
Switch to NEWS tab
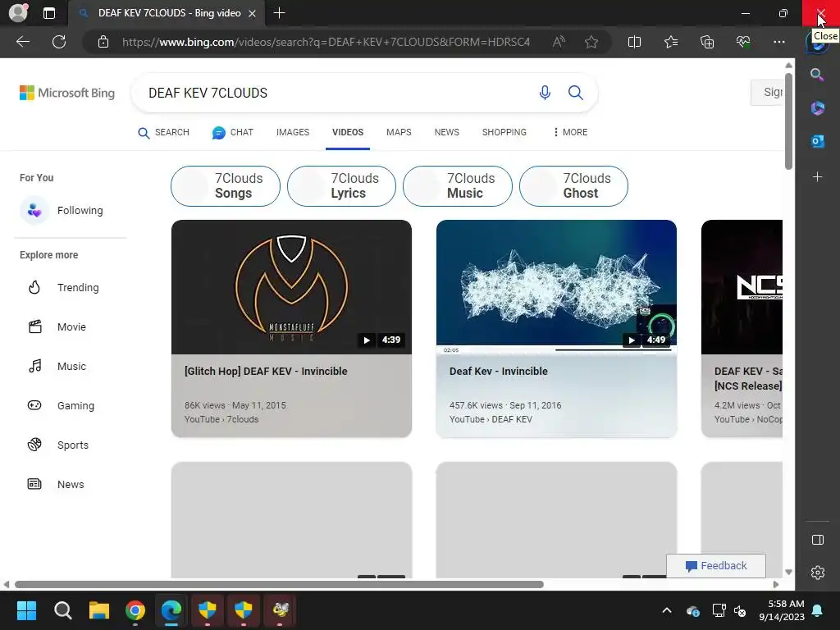(x=446, y=132)
